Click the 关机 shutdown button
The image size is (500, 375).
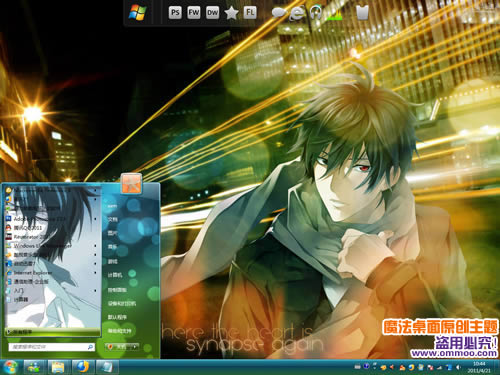click(x=118, y=347)
